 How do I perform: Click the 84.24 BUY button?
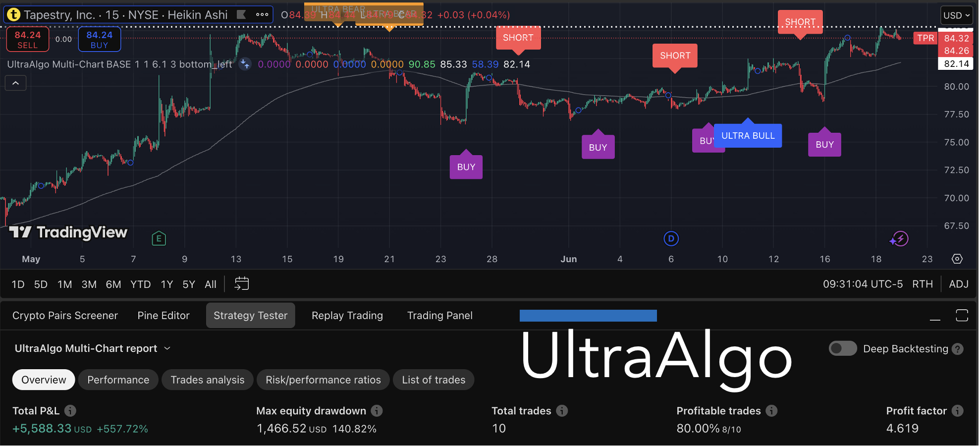point(100,40)
